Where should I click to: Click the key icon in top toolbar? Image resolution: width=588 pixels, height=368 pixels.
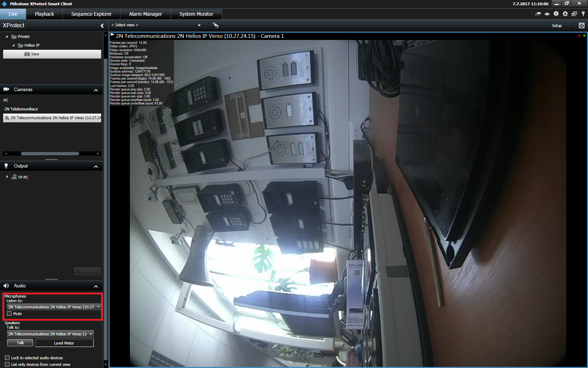[583, 14]
